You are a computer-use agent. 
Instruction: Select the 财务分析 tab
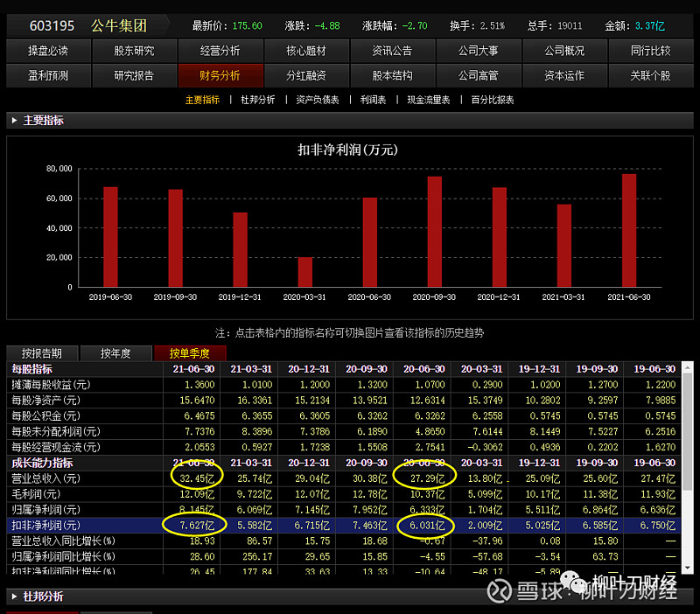click(220, 76)
